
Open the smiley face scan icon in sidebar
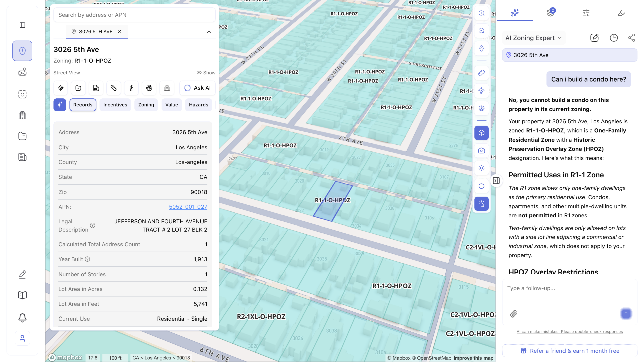(22, 94)
